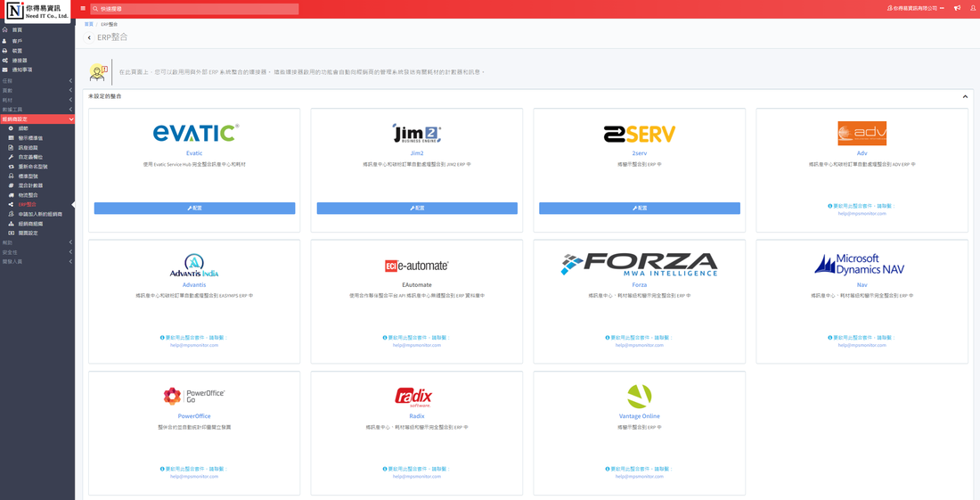Click 配置 button on Evatic card
This screenshot has height=500, width=980.
tap(194, 209)
